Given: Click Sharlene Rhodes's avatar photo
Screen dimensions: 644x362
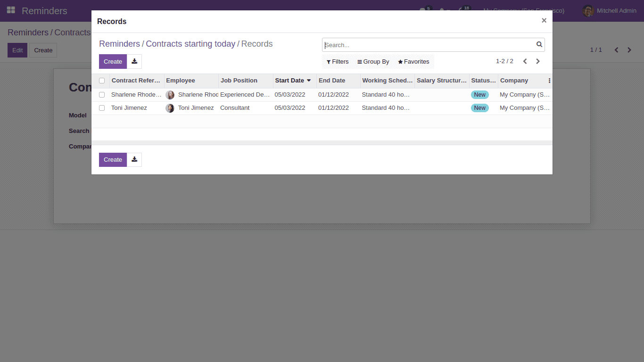Looking at the screenshot, I should pos(170,94).
